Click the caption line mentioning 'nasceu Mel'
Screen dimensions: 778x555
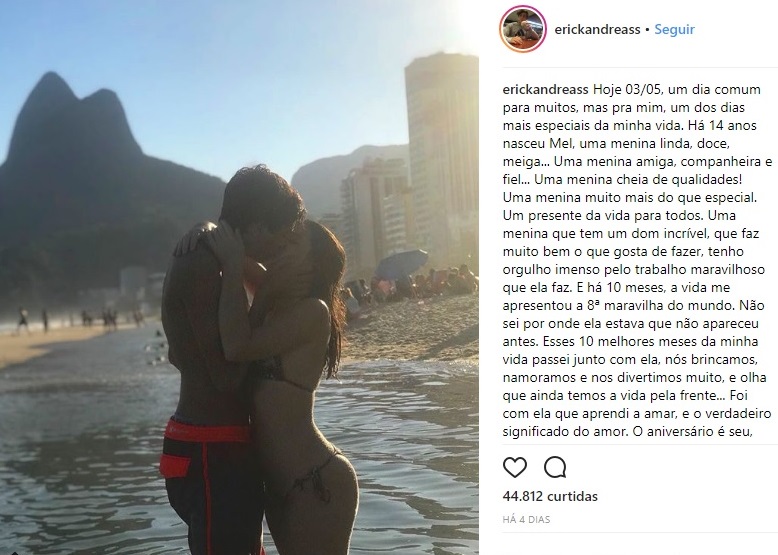point(616,143)
